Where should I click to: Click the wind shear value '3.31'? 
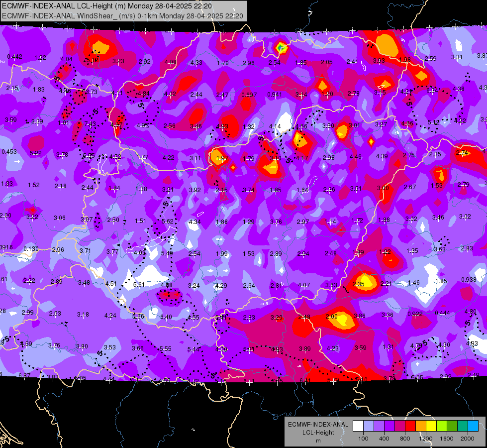coord(457,57)
